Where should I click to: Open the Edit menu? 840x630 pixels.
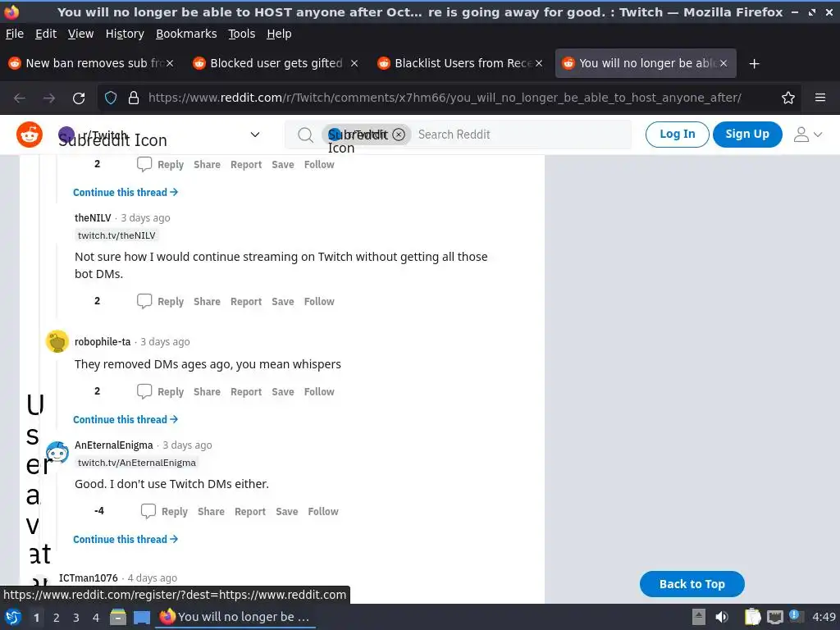coord(46,34)
